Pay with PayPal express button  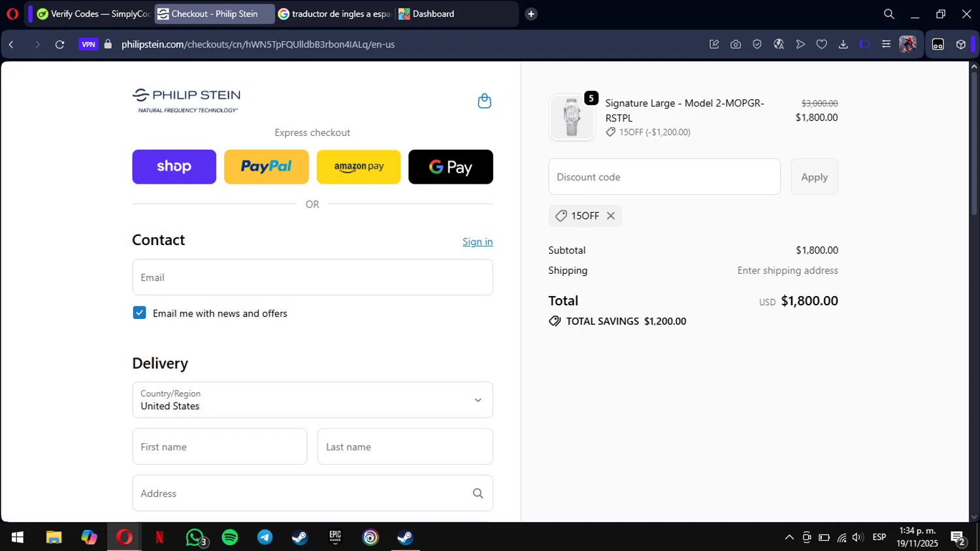pos(266,167)
